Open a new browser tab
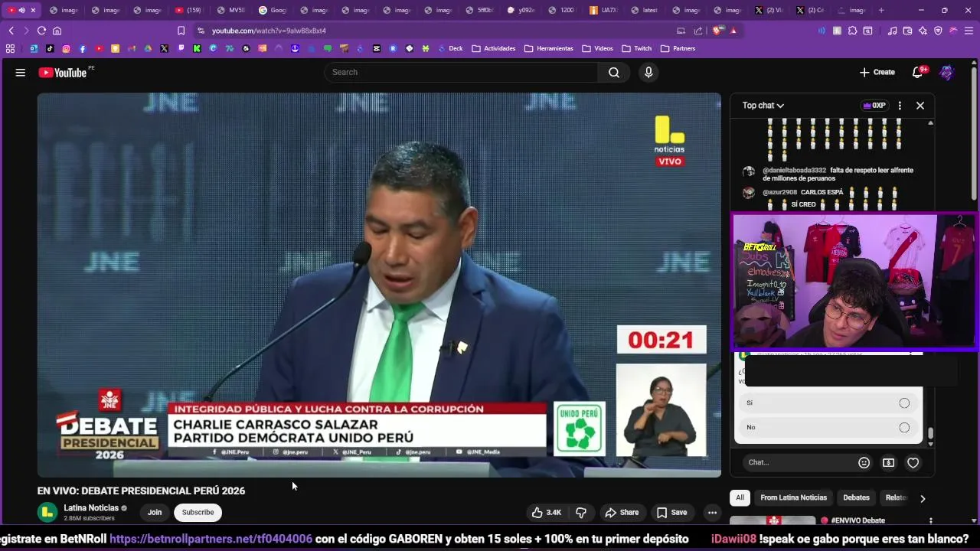Image resolution: width=980 pixels, height=551 pixels. click(881, 10)
